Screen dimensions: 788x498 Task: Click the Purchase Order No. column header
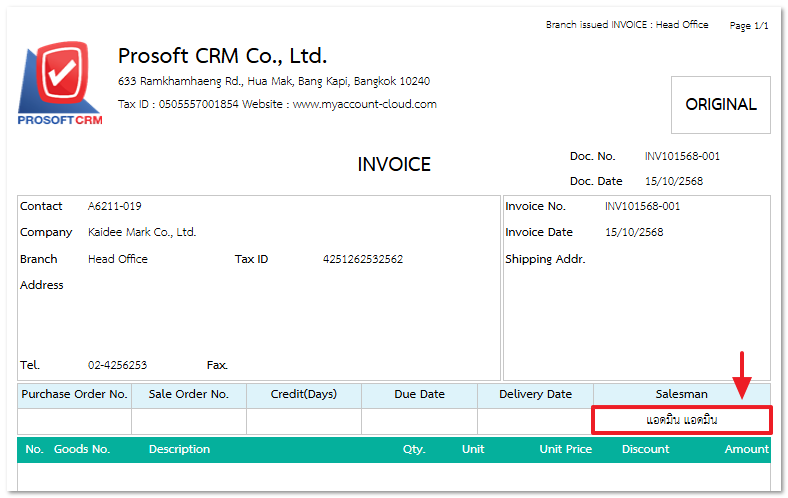point(74,394)
